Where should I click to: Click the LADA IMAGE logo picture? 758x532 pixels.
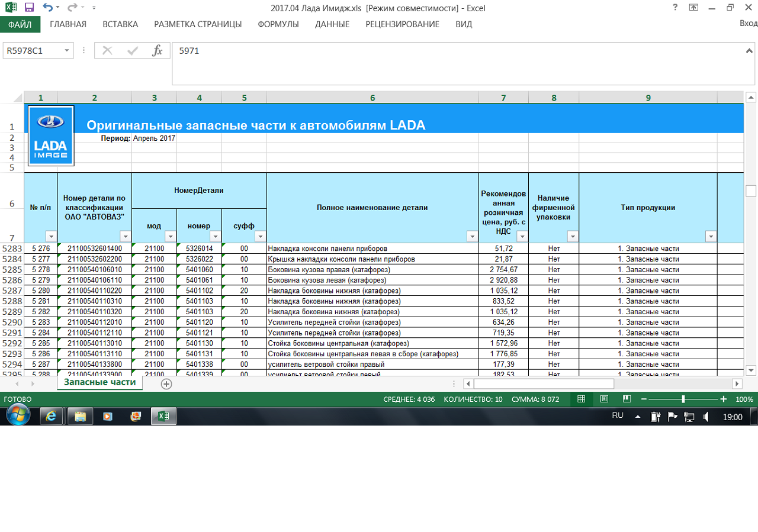pyautogui.click(x=50, y=136)
